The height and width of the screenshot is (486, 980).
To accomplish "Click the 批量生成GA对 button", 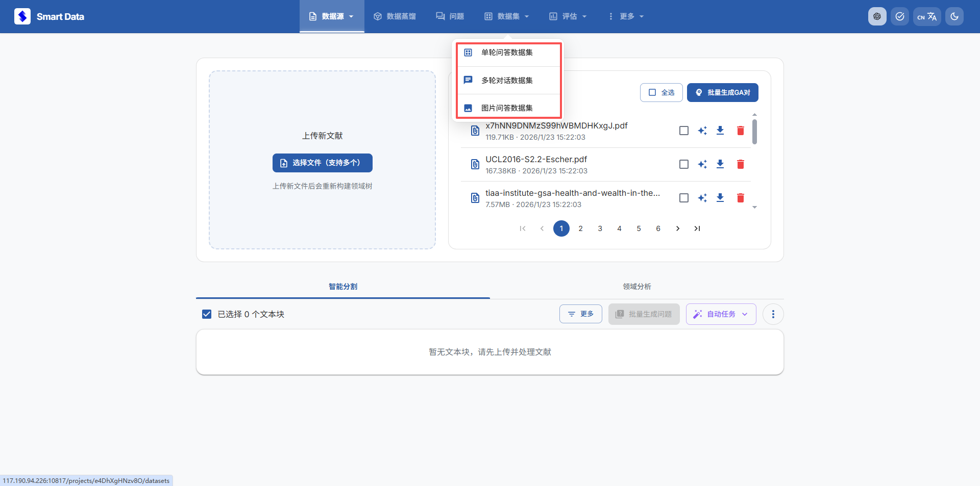I will [722, 92].
